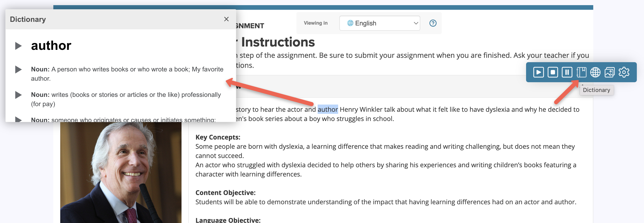
Task: Open the Dictionary tool icon
Action: [x=581, y=72]
